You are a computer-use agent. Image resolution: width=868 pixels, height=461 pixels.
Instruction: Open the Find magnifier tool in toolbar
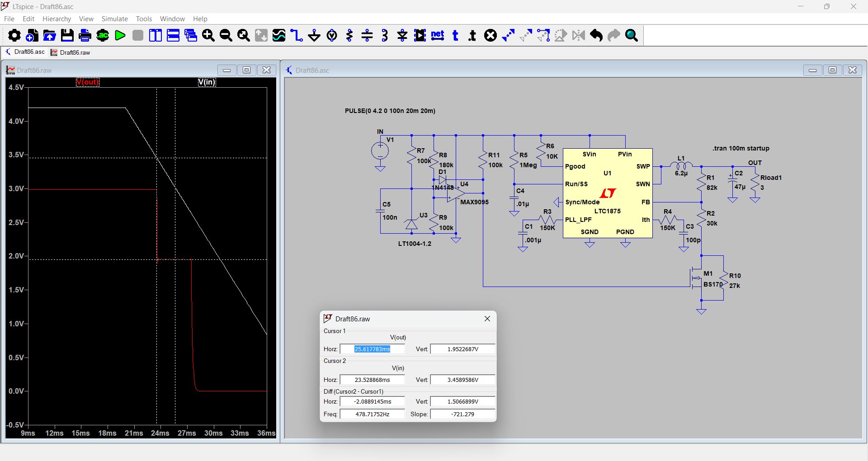pos(632,35)
